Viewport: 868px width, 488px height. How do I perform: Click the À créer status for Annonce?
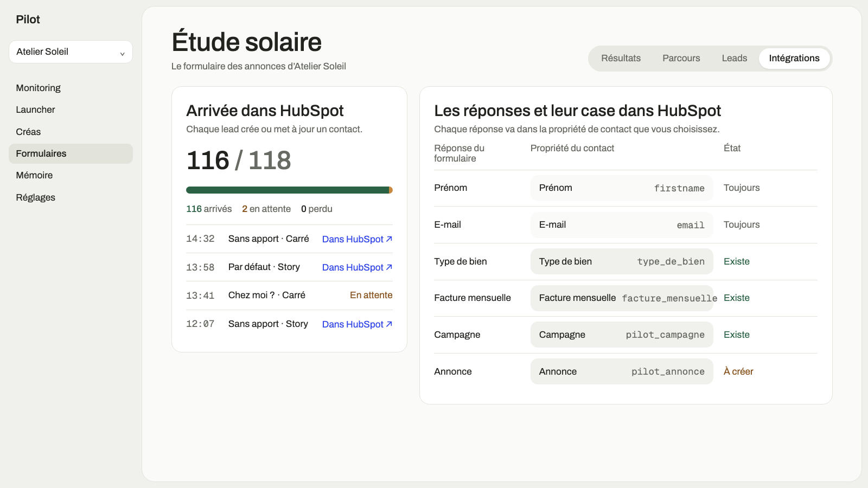click(738, 371)
